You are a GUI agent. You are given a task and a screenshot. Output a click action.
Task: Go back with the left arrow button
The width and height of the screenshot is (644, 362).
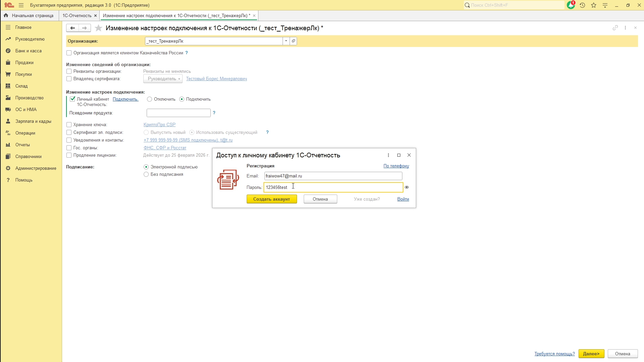[72, 28]
